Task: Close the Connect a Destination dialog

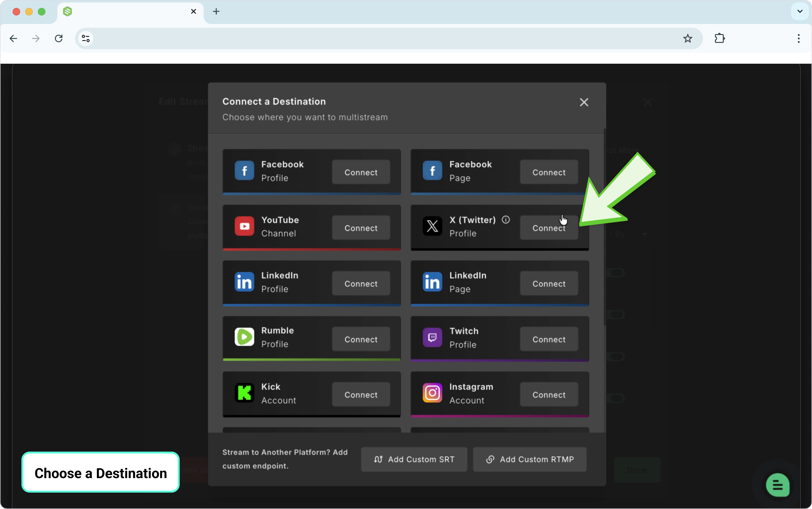Action: click(x=584, y=102)
